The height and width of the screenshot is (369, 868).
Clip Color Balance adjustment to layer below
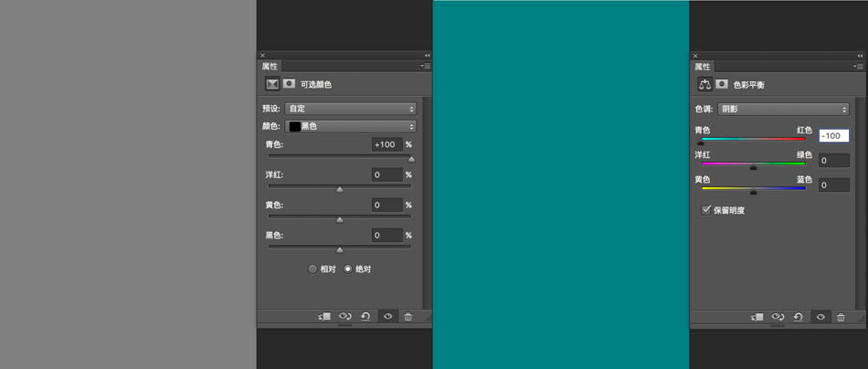click(757, 316)
